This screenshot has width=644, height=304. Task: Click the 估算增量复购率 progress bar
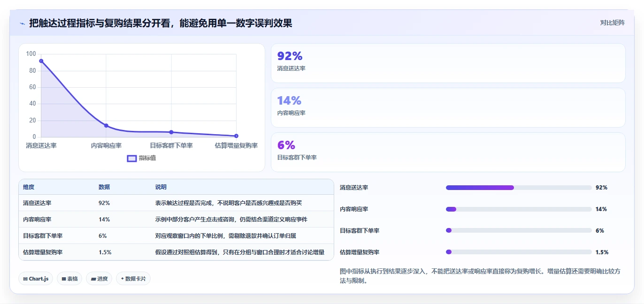click(519, 252)
